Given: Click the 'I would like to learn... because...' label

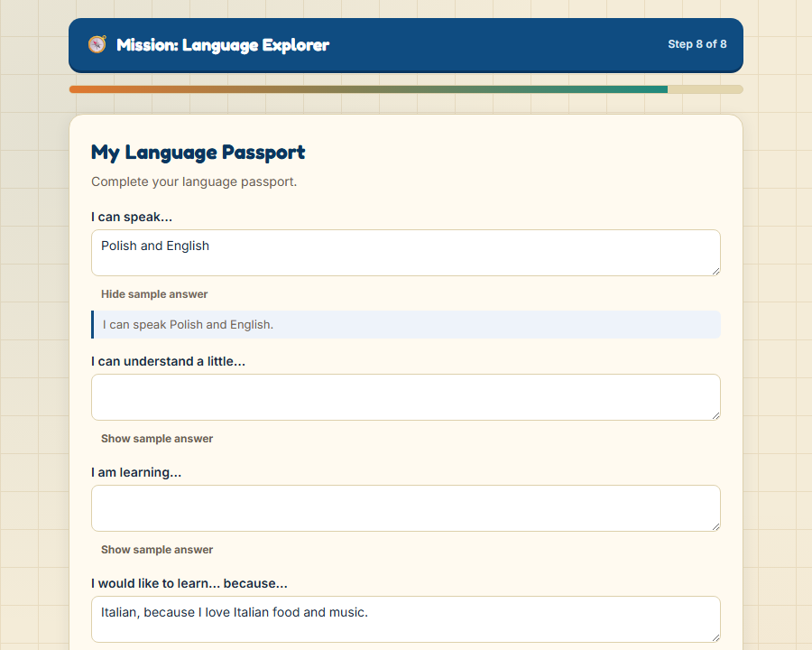Looking at the screenshot, I should coord(189,583).
